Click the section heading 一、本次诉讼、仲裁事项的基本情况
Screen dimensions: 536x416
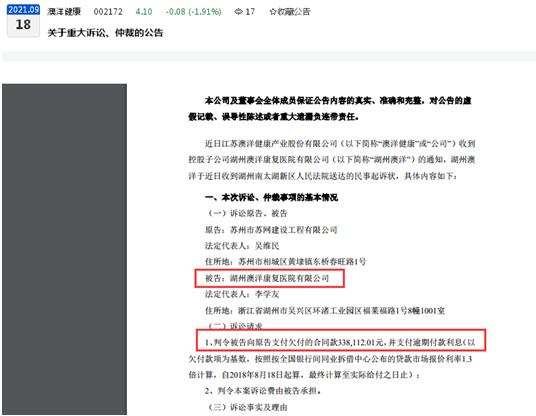[271, 198]
